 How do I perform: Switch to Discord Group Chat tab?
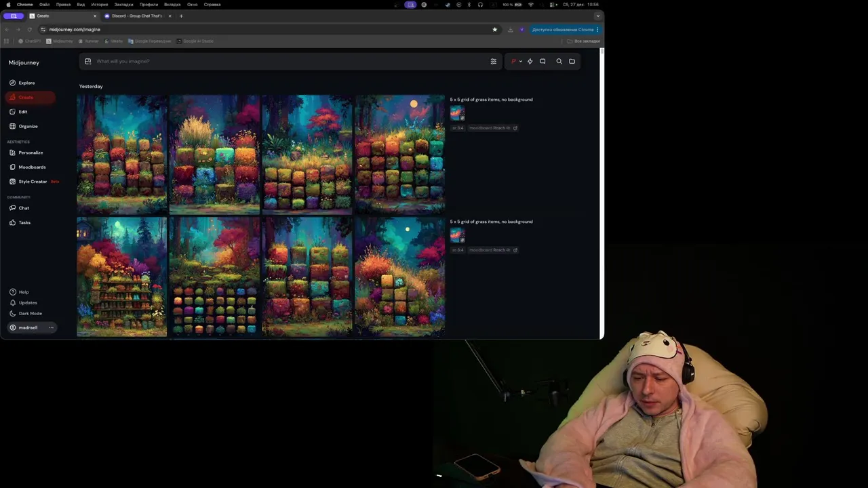click(x=137, y=16)
